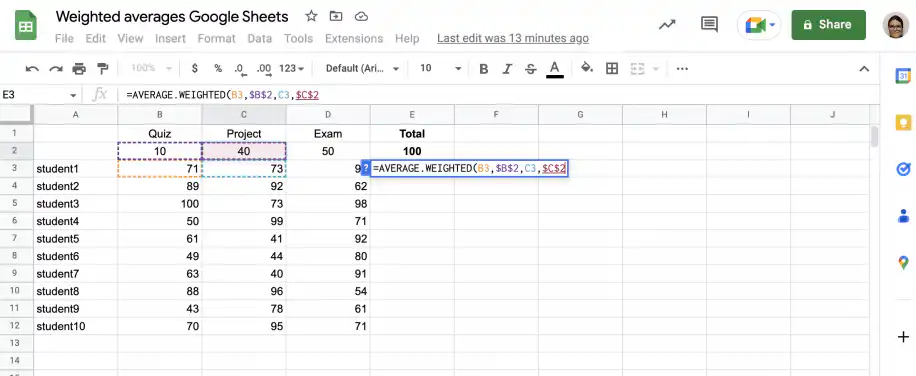This screenshot has width=916, height=376.
Task: Open Google Keep in side panel
Action: [x=903, y=123]
